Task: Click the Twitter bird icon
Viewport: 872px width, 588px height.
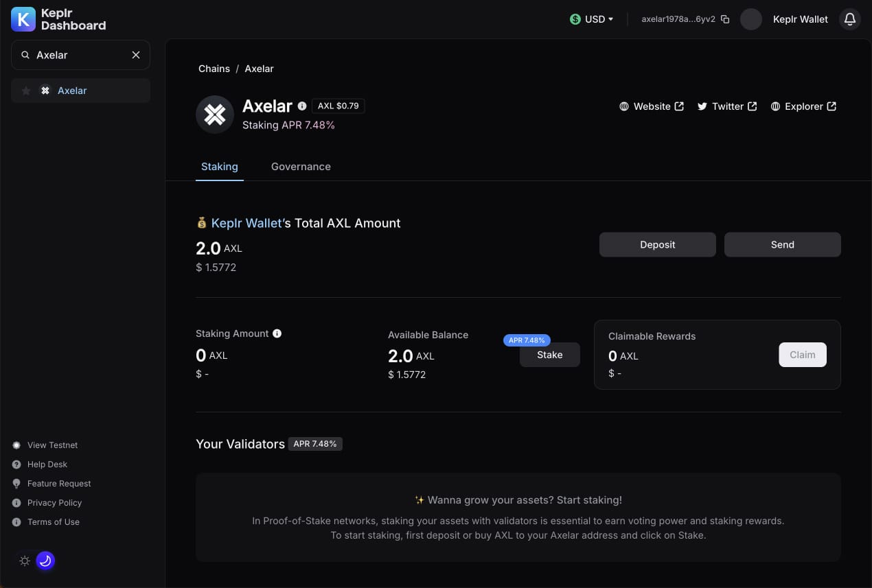Action: click(702, 106)
